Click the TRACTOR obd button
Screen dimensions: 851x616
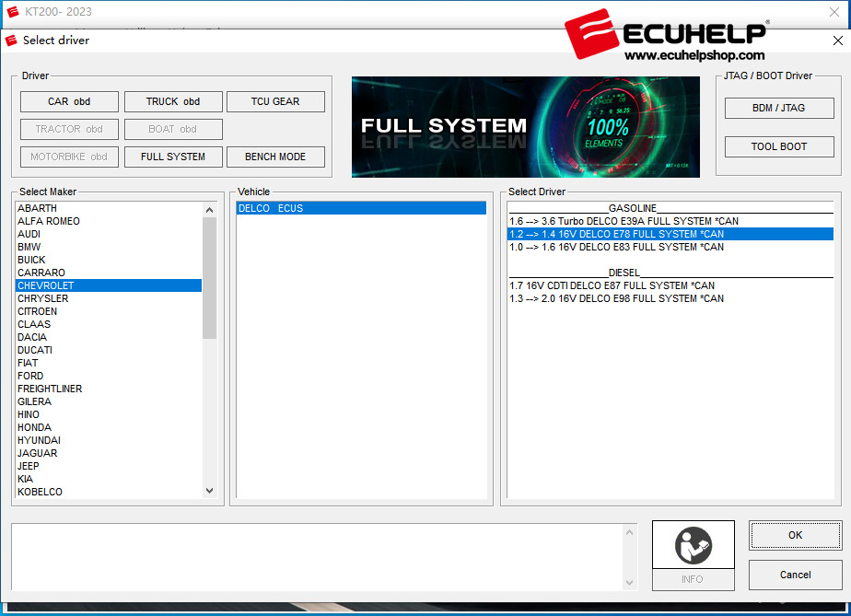pyautogui.click(x=69, y=129)
